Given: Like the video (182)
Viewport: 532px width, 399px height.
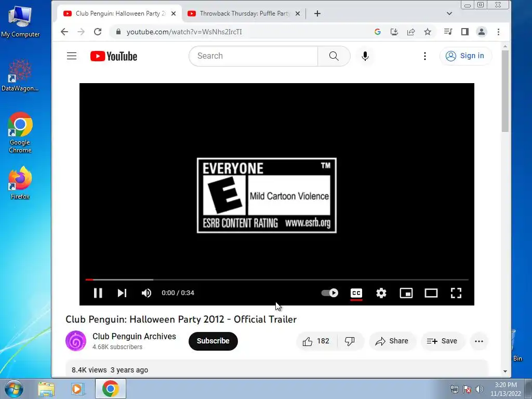Looking at the screenshot, I should coord(316,341).
